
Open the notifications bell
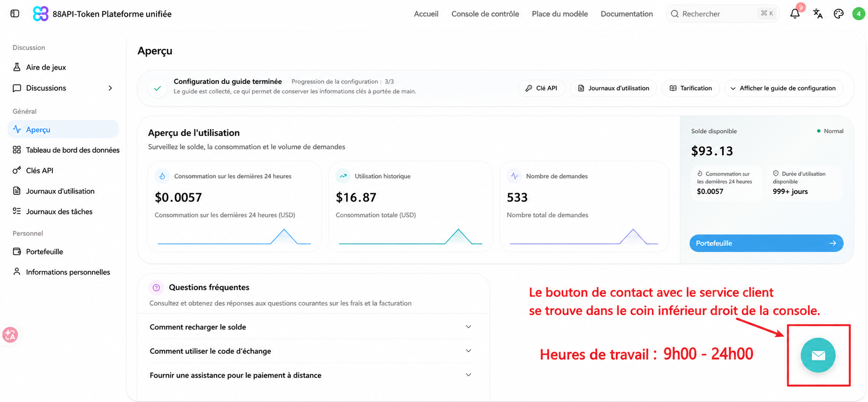pyautogui.click(x=795, y=14)
